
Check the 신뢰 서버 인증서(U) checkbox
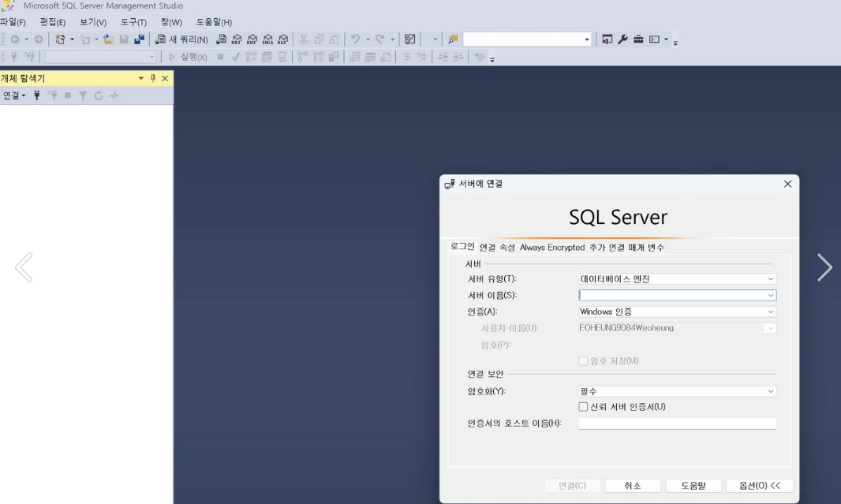click(x=583, y=407)
